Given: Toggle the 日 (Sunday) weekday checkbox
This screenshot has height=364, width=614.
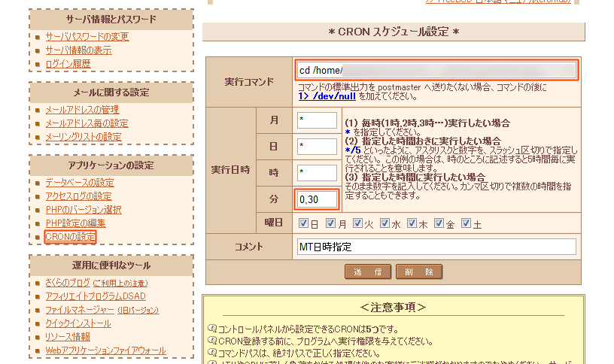Looking at the screenshot, I should 303,223.
